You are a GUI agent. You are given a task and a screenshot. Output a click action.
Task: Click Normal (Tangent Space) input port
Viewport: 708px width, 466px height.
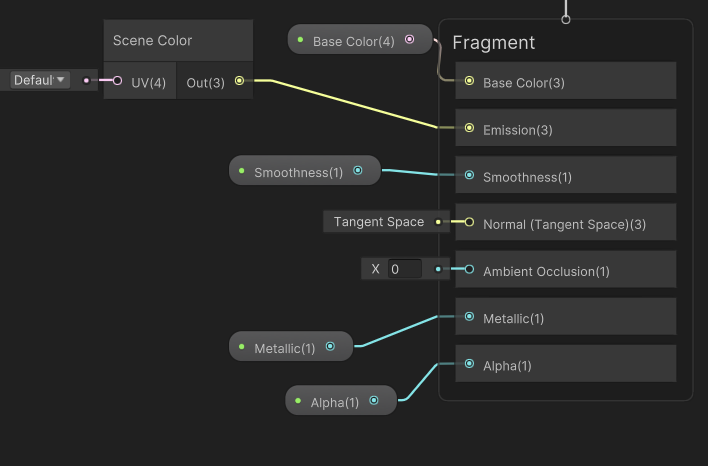[x=469, y=222]
